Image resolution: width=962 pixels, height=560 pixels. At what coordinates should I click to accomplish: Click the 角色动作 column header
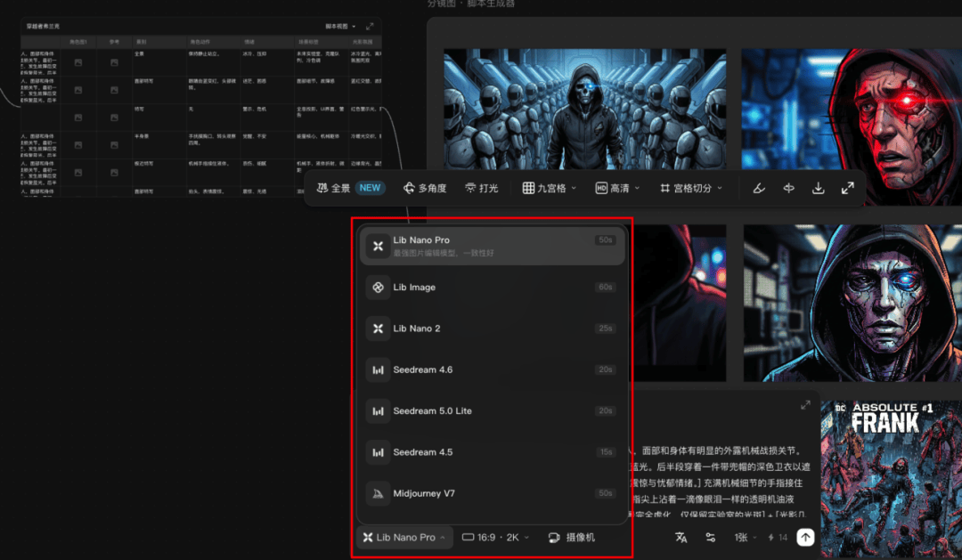tap(200, 42)
